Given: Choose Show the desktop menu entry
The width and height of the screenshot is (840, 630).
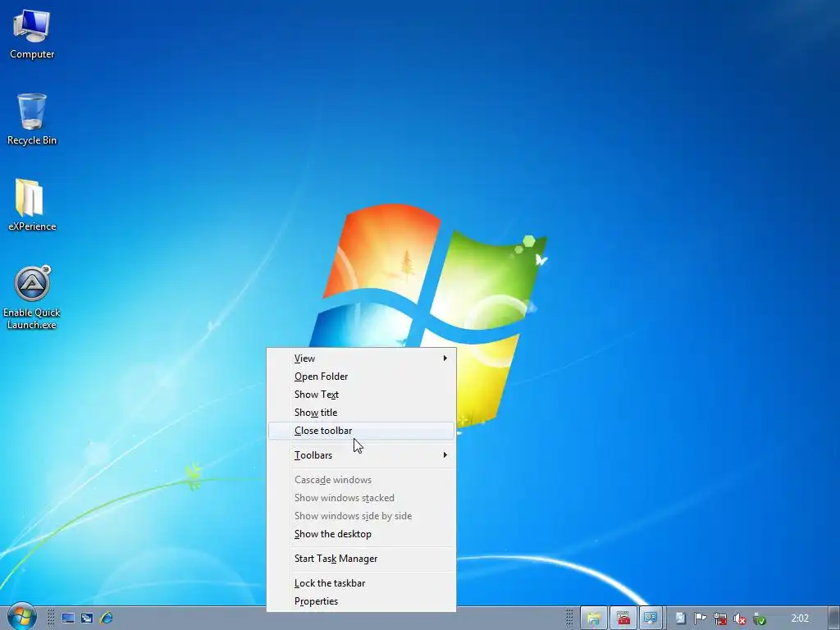Looking at the screenshot, I should 361,534.
